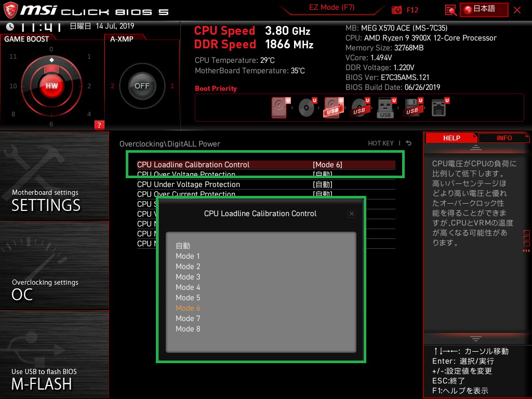Toggle the A-XMP OFF button

click(x=142, y=86)
